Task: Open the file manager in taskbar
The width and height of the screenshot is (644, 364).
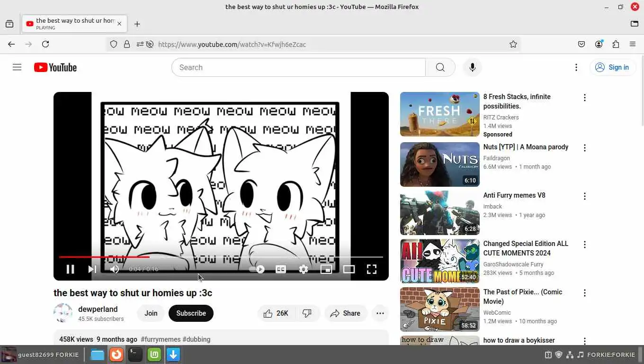Action: (x=98, y=355)
